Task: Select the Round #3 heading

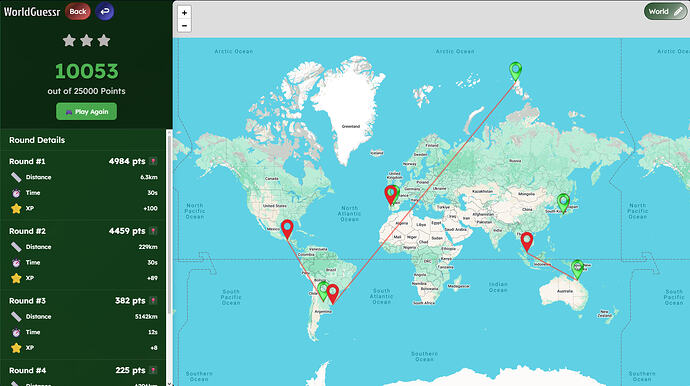Action: click(27, 301)
